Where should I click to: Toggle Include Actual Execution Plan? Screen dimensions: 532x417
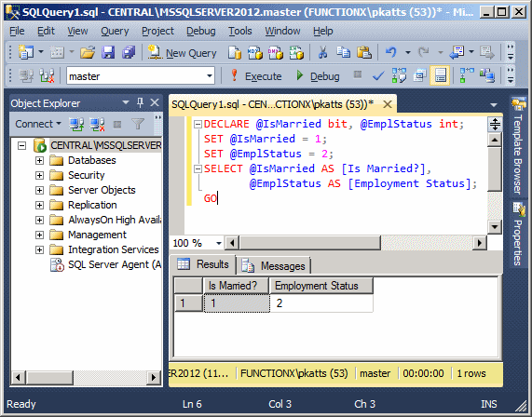coord(467,75)
